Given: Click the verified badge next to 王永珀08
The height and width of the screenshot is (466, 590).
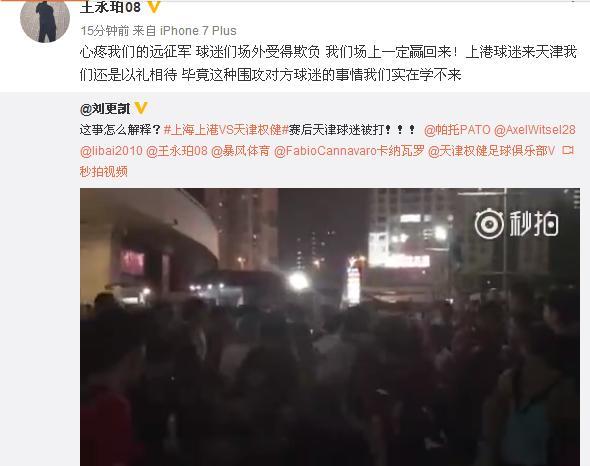Looking at the screenshot, I should [x=154, y=6].
